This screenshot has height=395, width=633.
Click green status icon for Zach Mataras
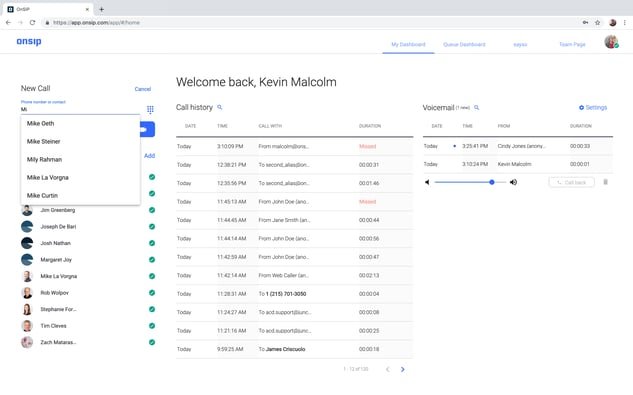tap(152, 342)
